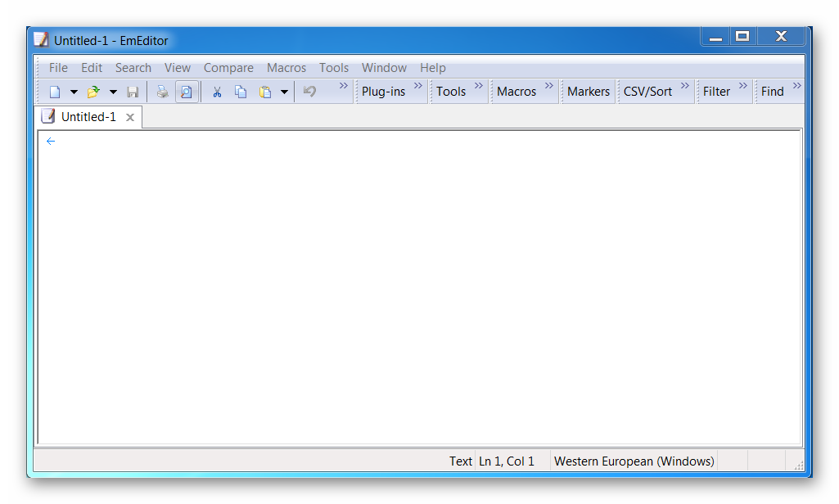Click the Print icon
The image size is (839, 504).
[162, 92]
